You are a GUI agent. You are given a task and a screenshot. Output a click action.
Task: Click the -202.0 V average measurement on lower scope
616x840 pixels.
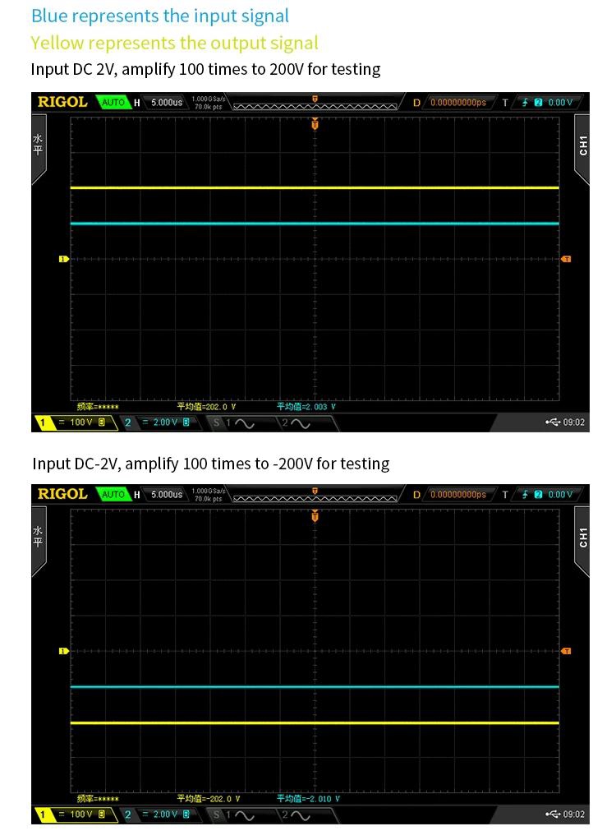[208, 798]
